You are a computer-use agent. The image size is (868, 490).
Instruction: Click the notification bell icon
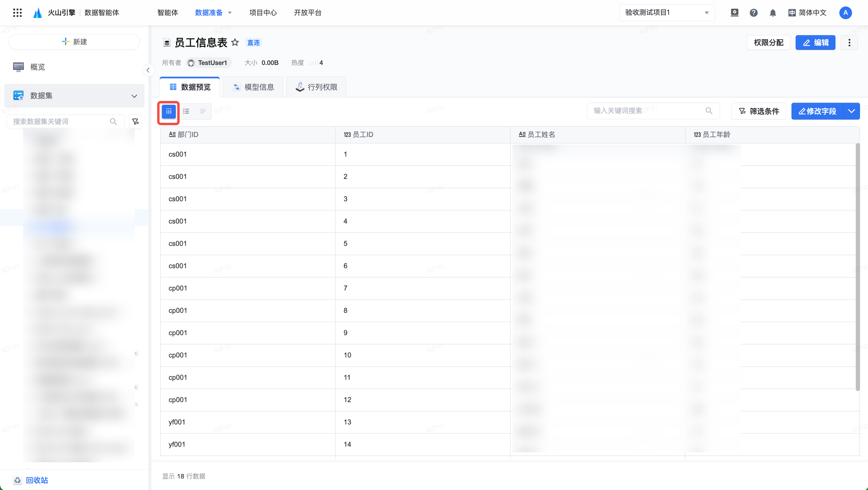tap(773, 13)
